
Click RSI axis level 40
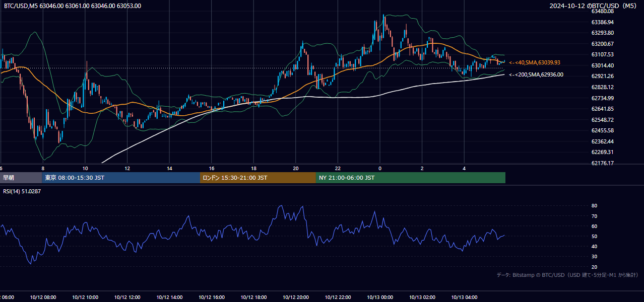pyautogui.click(x=594, y=246)
